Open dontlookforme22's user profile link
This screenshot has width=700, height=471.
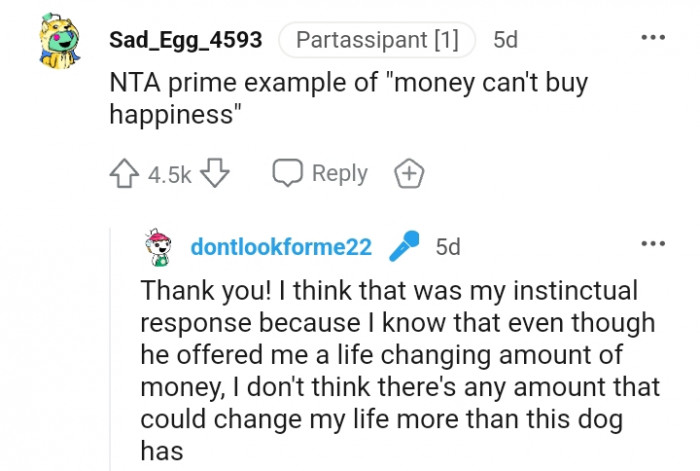[281, 246]
